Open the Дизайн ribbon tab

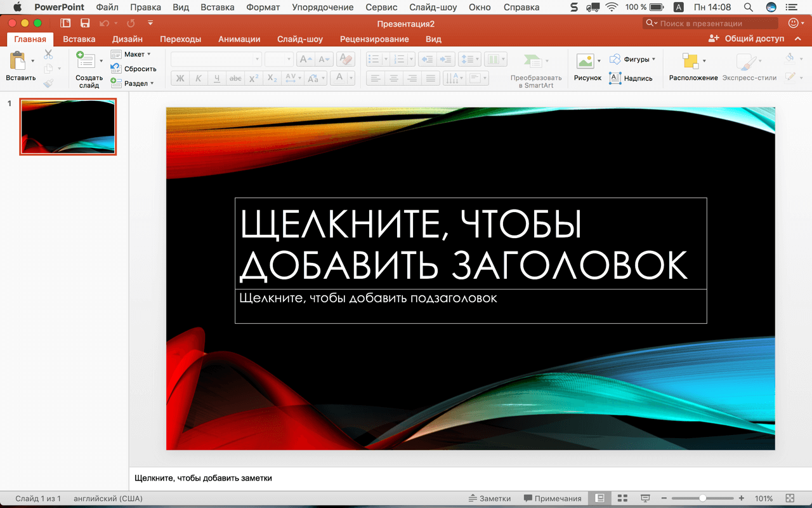coord(128,39)
